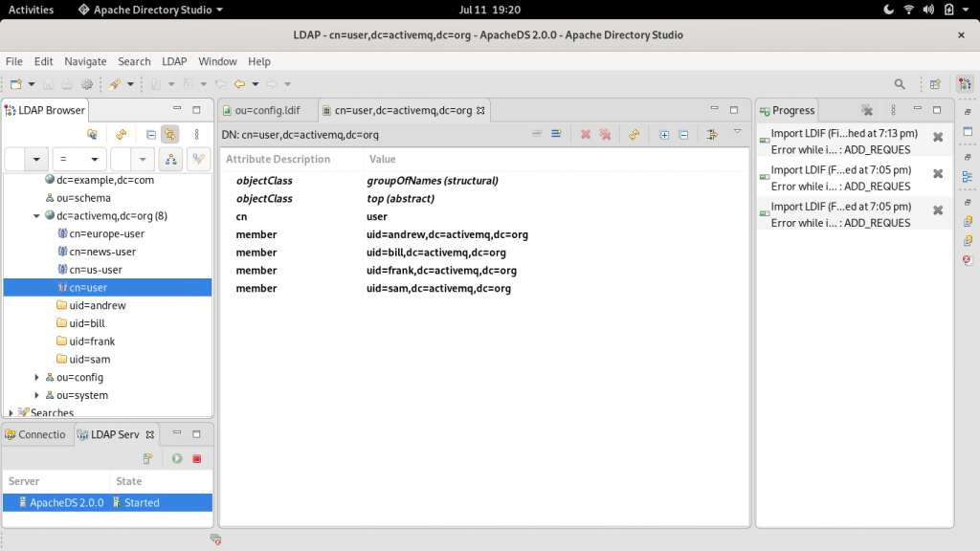Click Collapse All icon in LDAP Browser
Screen dimensions: 980x551
151,135
